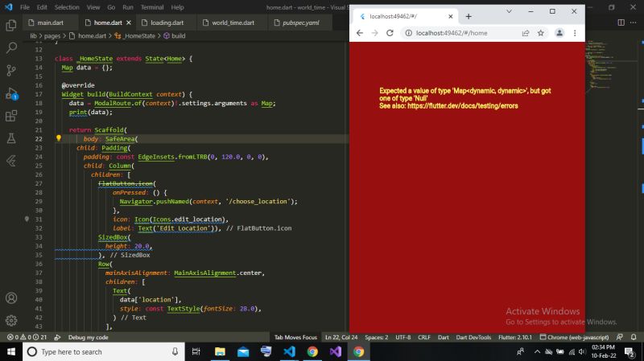The height and width of the screenshot is (361, 644).
Task: Open the Mail app from taskbar
Action: 243,351
